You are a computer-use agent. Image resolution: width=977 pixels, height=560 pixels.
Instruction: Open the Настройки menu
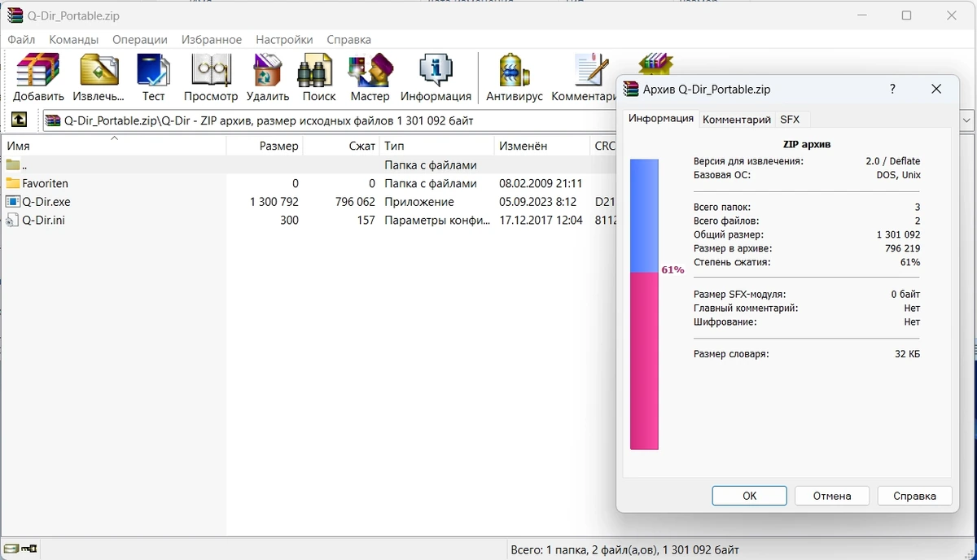284,39
